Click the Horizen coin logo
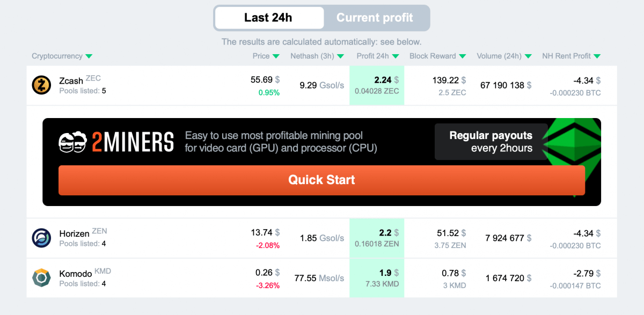Screen dimensions: 644x315 coord(43,238)
